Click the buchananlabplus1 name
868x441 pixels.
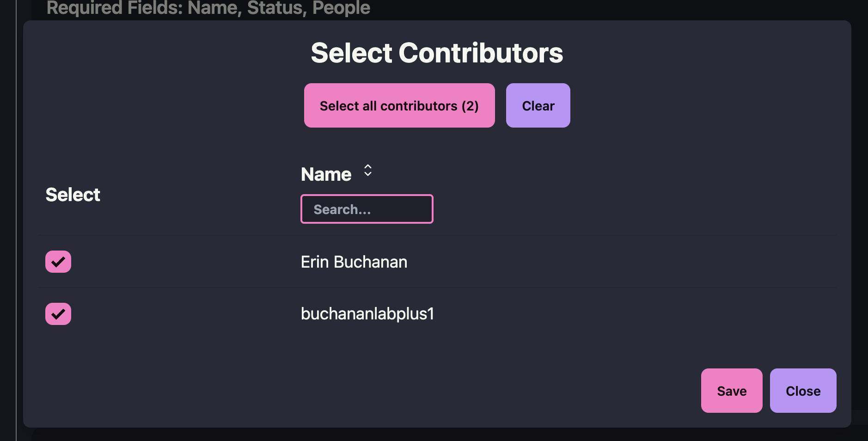(367, 314)
